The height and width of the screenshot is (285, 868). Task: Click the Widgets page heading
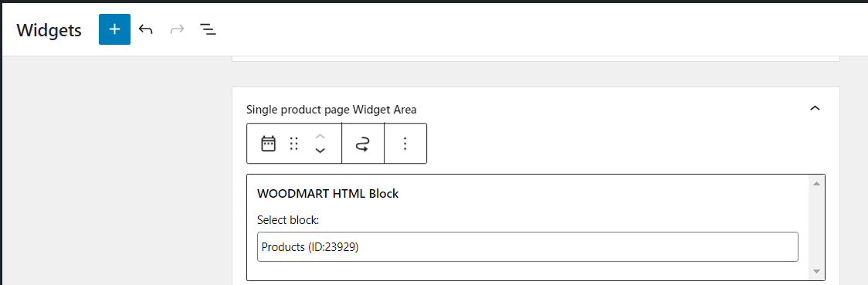click(49, 30)
